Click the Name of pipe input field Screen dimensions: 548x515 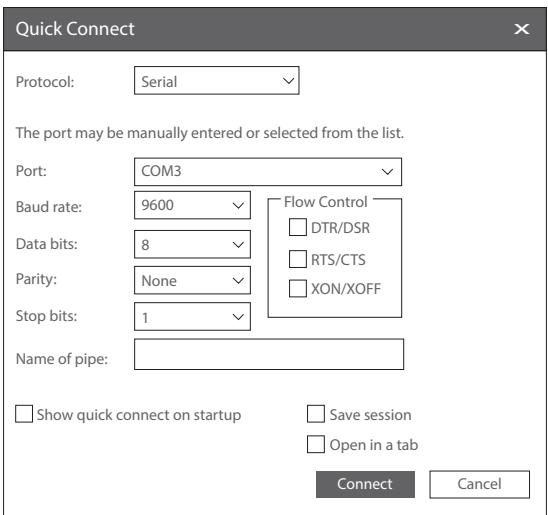[269, 354]
